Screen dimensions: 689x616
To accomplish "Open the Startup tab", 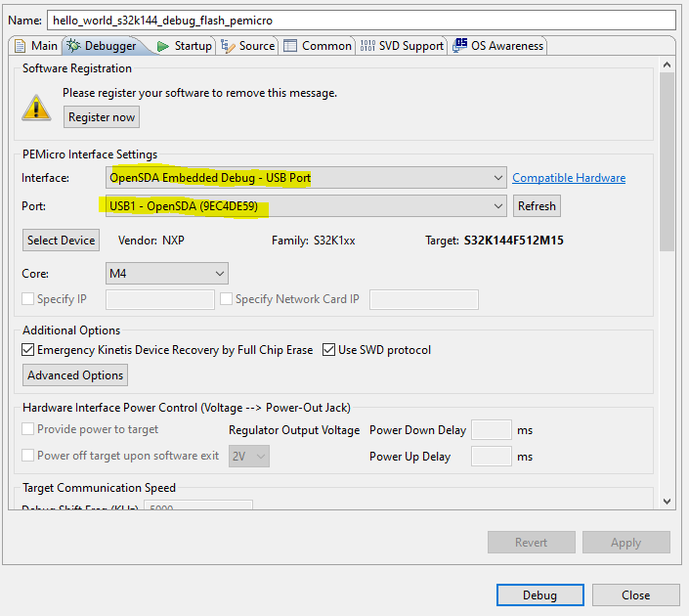I will point(185,46).
